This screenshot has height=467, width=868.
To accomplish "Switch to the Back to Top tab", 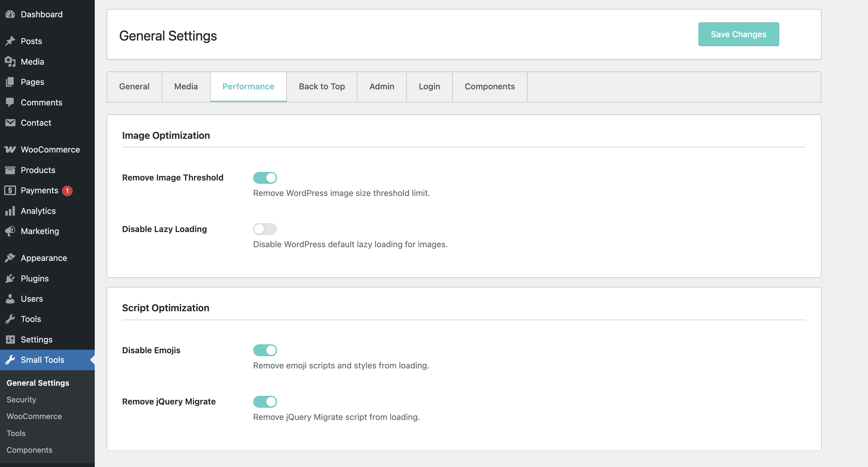I will [x=321, y=87].
